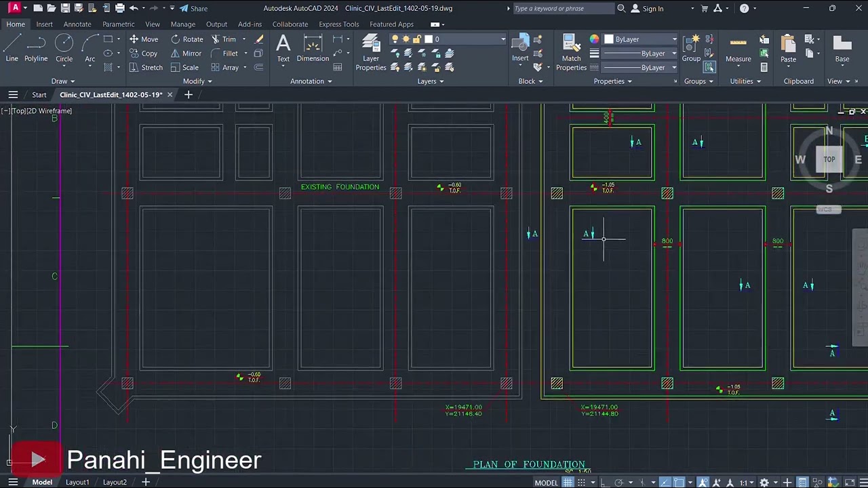The image size is (868, 488).
Task: Select the Fillet tool
Action: click(224, 54)
